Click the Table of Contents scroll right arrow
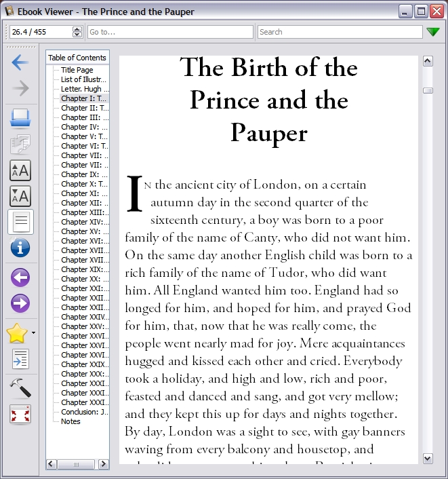The image size is (448, 479). 104,464
